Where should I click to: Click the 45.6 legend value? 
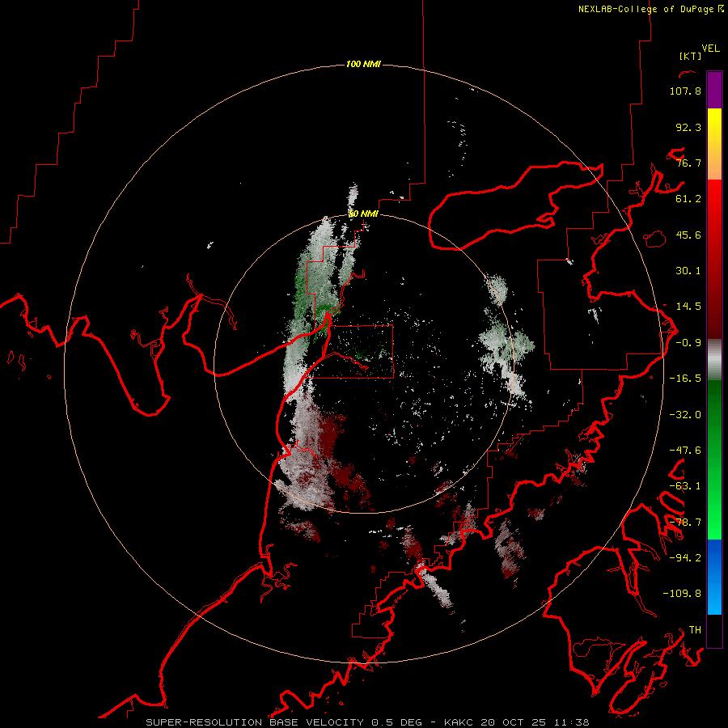coord(688,235)
